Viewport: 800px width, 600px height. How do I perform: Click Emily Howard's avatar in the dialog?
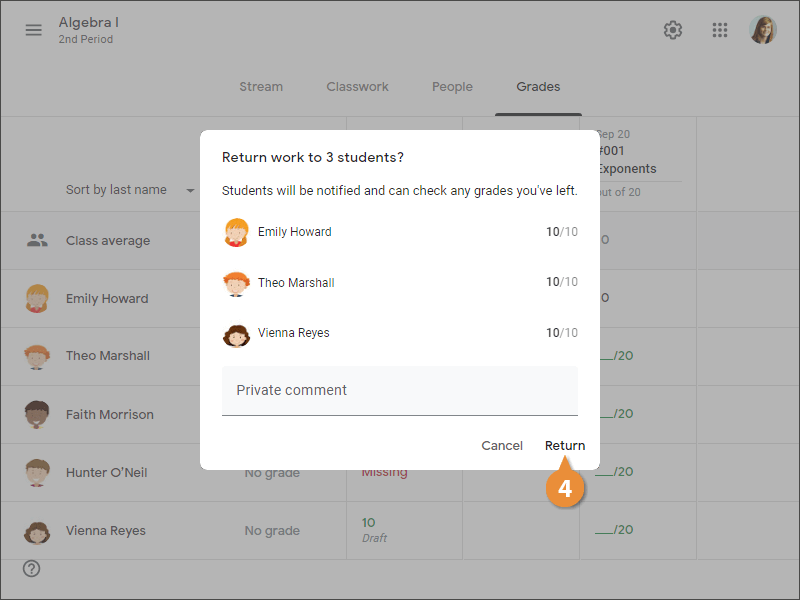[x=236, y=232]
